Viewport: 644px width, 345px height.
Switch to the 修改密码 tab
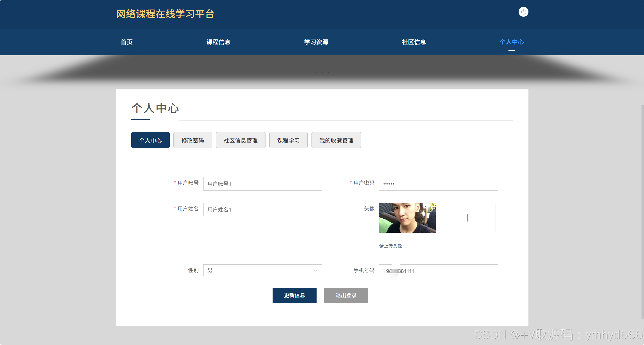[192, 140]
